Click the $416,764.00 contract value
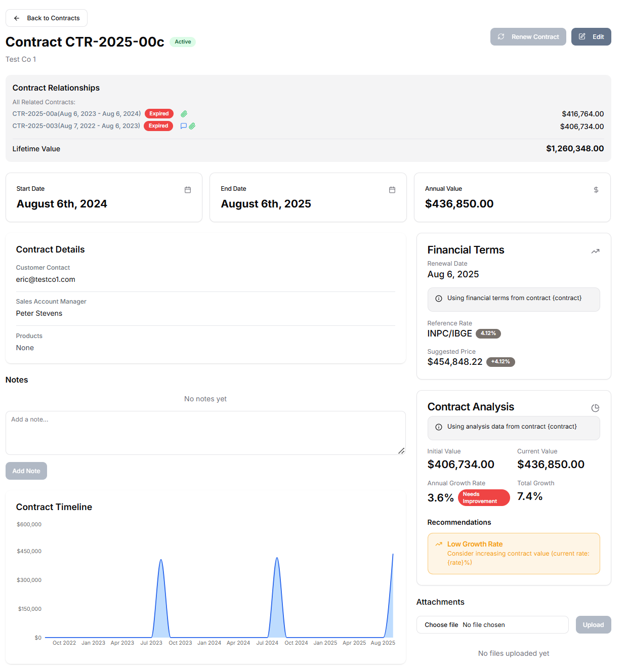Viewport: 627px width, 672px height. click(583, 114)
